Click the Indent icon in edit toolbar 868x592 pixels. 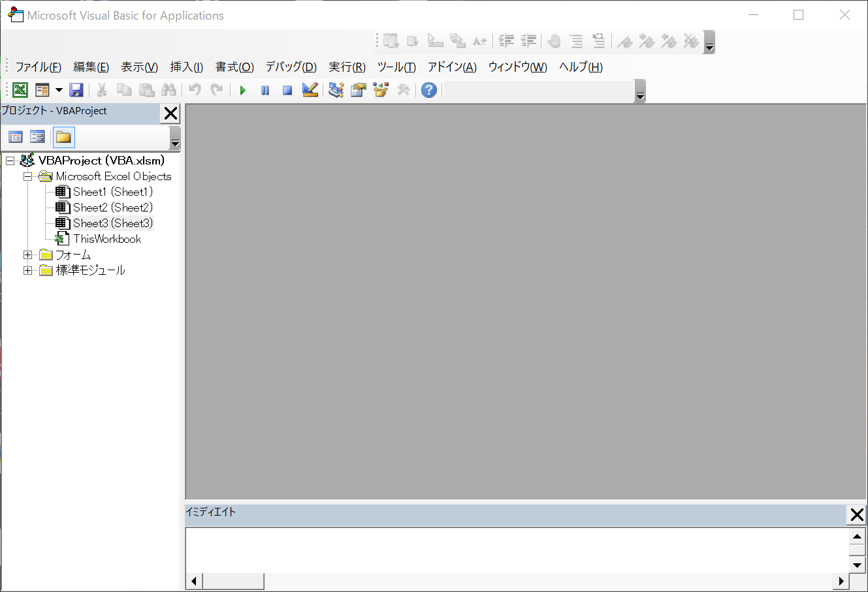click(x=506, y=41)
